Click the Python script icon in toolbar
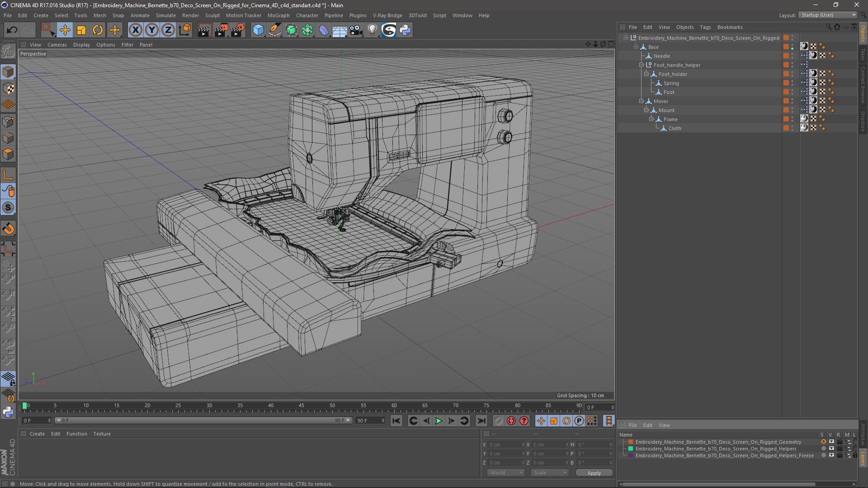Screen dimensions: 868x488 (x=405, y=30)
